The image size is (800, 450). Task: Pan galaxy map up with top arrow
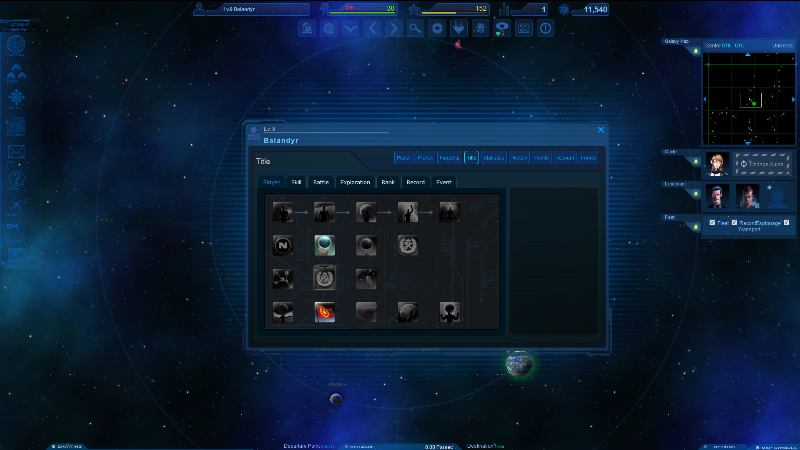tap(748, 54)
